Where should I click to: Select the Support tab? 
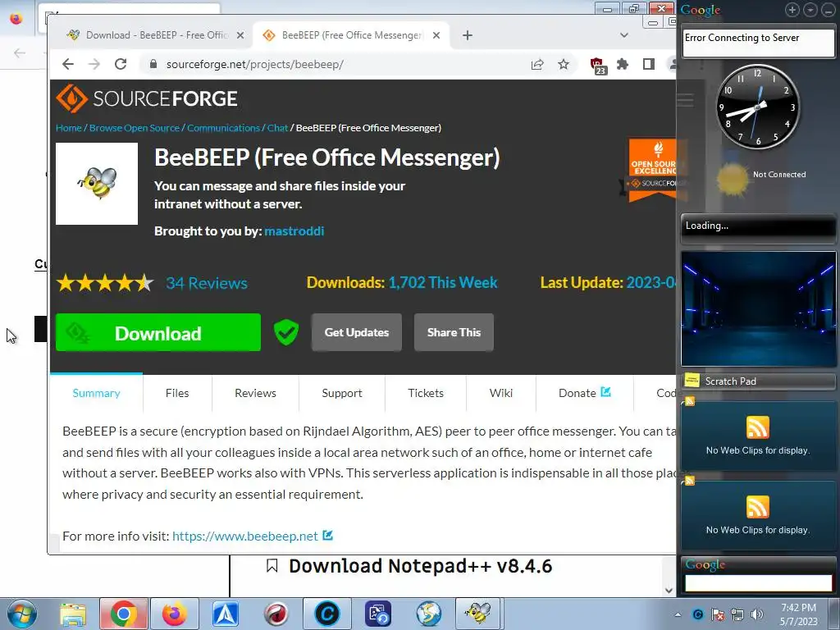click(342, 393)
